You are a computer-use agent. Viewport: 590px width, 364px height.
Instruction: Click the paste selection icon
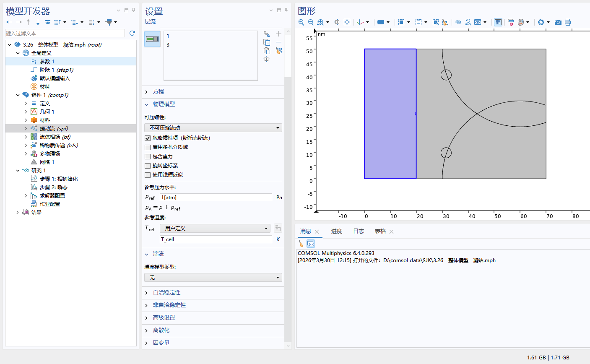(267, 51)
